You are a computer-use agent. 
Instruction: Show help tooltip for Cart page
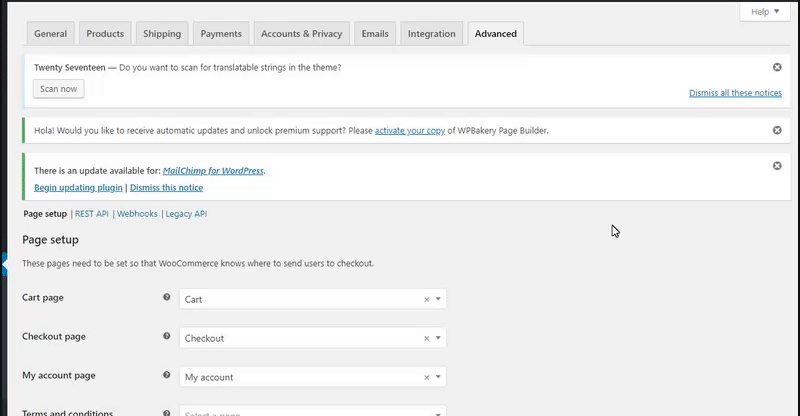167,298
